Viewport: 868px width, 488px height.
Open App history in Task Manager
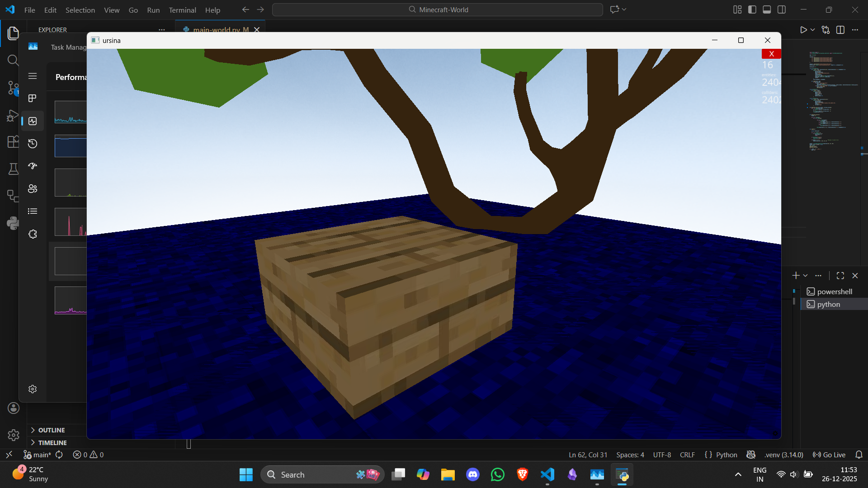33,143
